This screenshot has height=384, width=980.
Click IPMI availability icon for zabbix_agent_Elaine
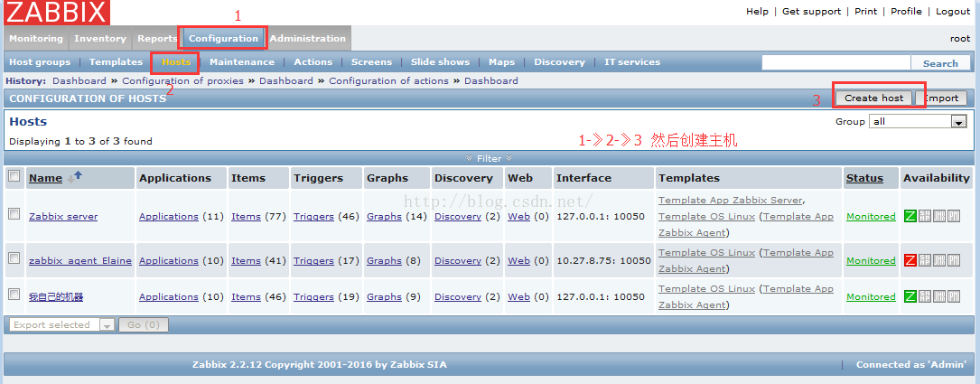[954, 260]
